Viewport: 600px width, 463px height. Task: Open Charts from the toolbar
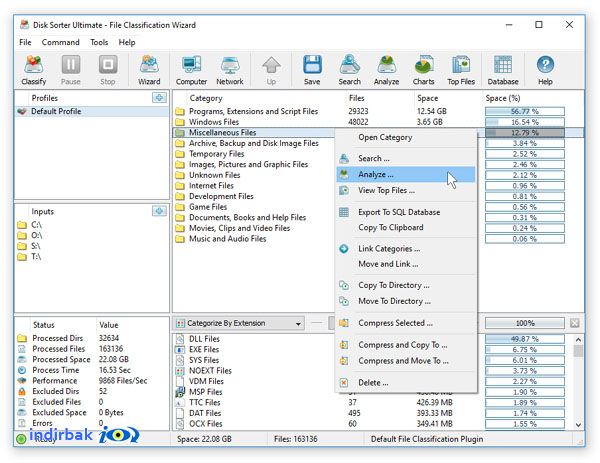point(424,70)
